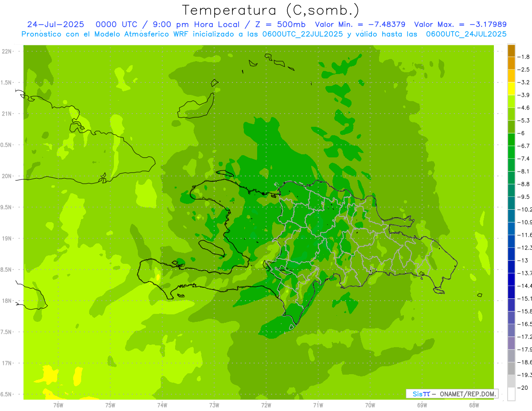Screen dimensions: 532x411
Task: Click the -6.7 colorbar value
Action: (x=524, y=146)
